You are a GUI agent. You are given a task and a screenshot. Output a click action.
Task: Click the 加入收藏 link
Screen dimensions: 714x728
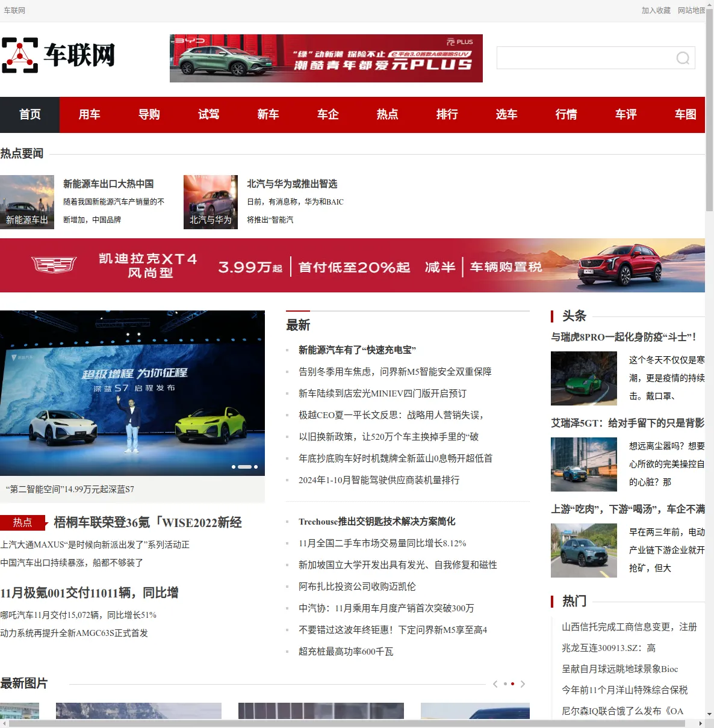(x=656, y=10)
